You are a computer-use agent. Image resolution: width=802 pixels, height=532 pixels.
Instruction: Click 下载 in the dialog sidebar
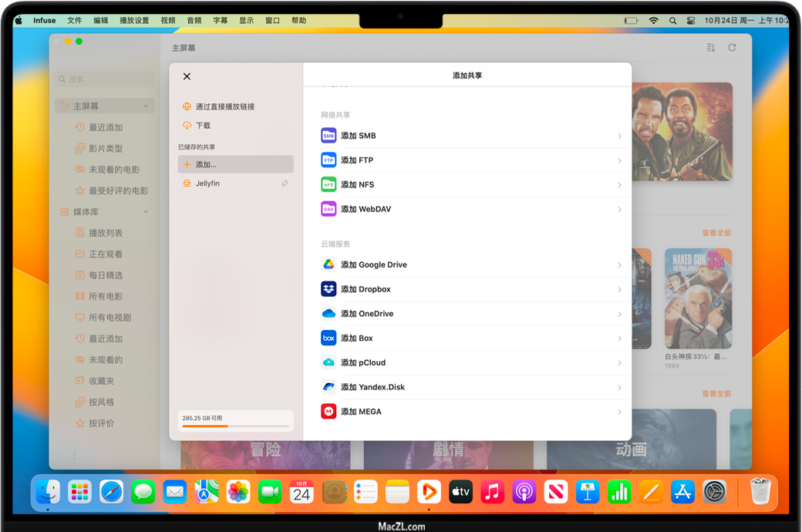pyautogui.click(x=203, y=126)
